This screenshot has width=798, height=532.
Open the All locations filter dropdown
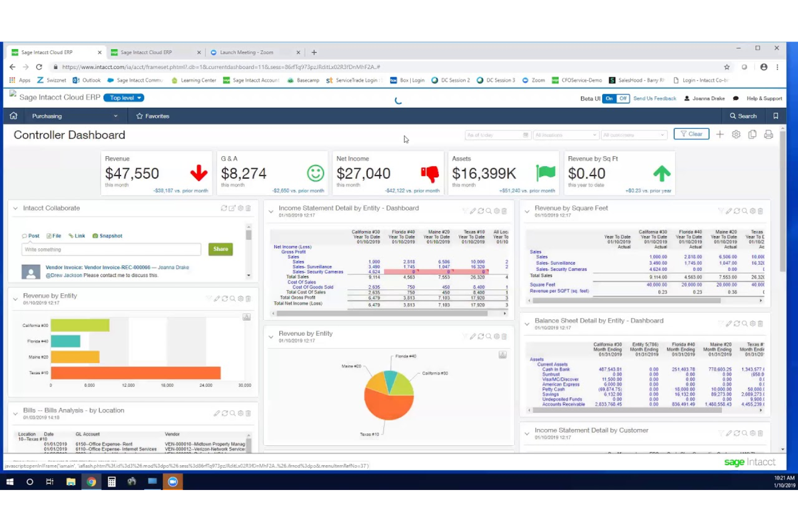[566, 135]
